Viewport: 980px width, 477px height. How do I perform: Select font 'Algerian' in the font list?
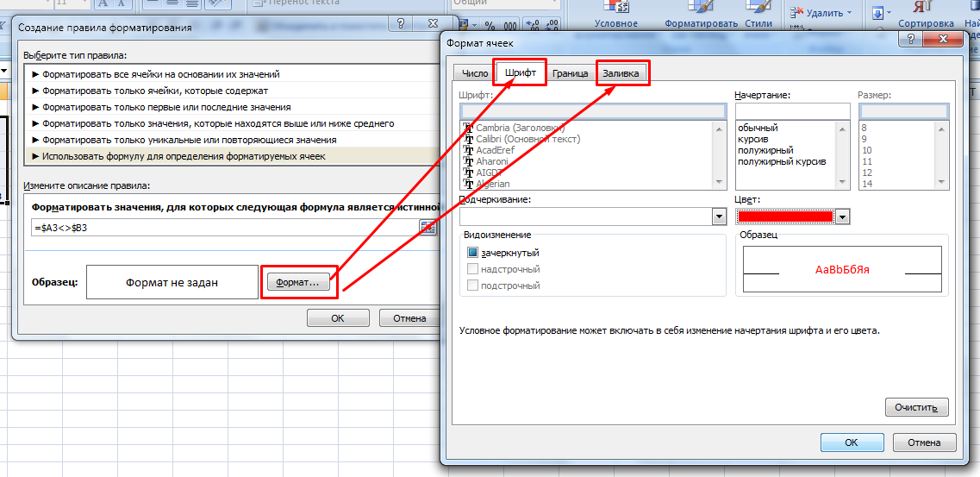coord(492,184)
